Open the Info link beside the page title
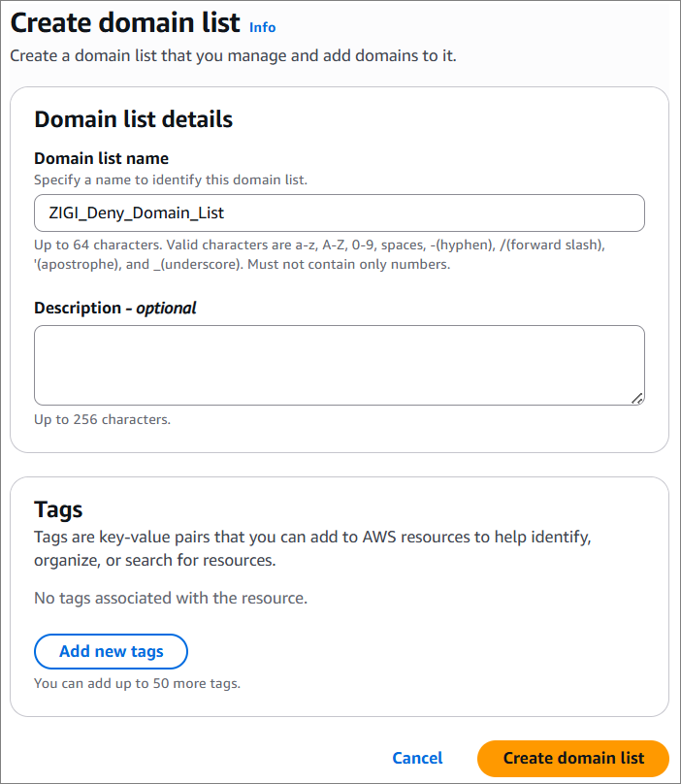 (263, 27)
